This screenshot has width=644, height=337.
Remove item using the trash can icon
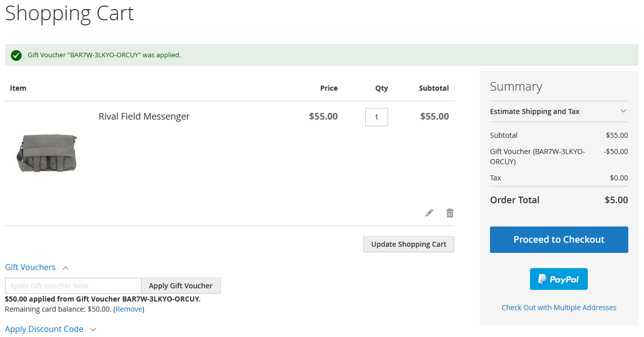[x=449, y=213]
